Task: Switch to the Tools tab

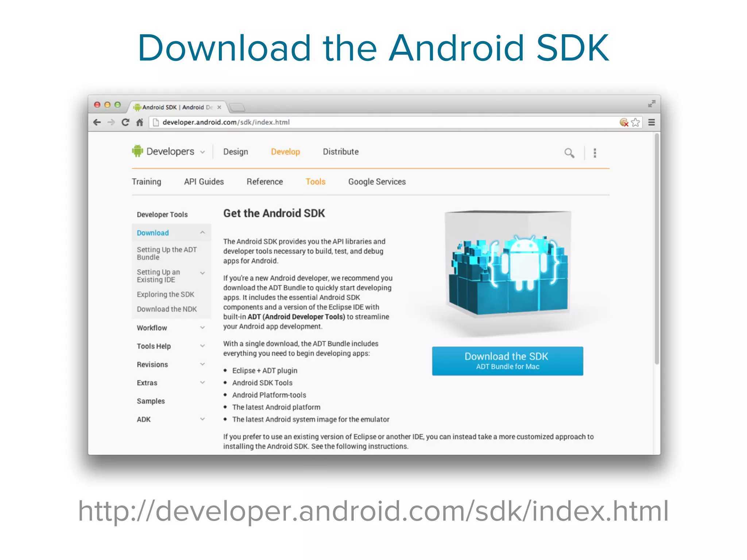Action: click(316, 182)
